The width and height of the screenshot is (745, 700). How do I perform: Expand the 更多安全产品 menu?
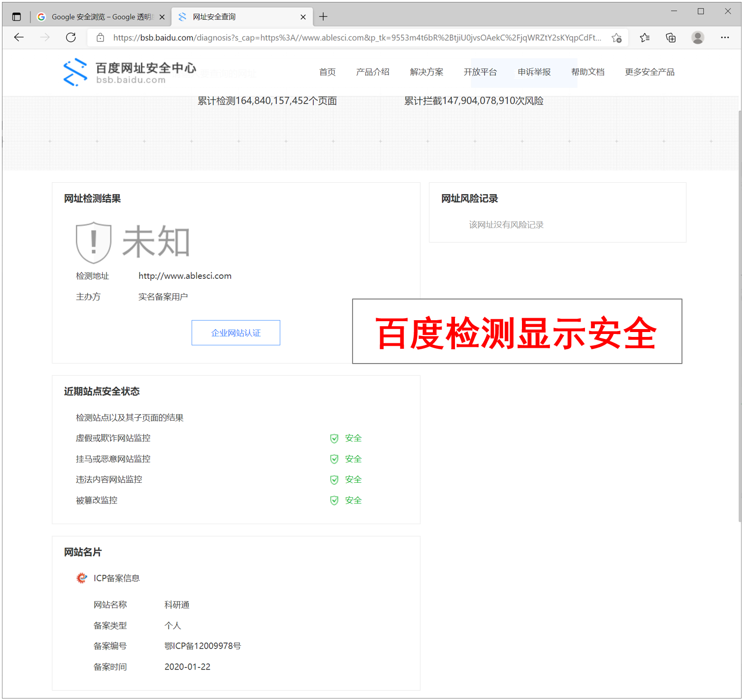point(649,72)
